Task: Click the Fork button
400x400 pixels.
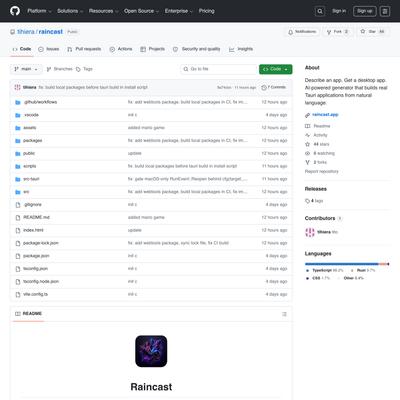Action: tap(338, 32)
